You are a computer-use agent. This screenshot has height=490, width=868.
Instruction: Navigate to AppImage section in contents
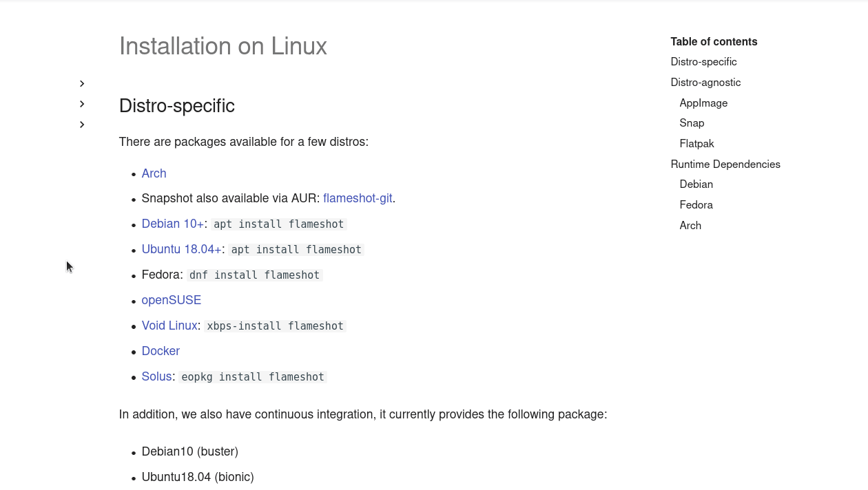click(x=703, y=103)
